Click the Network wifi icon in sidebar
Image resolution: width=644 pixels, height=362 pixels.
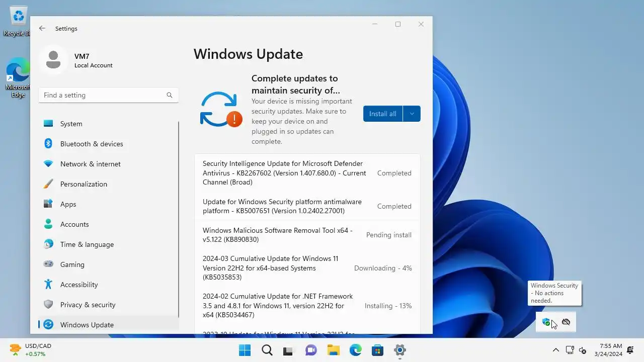pyautogui.click(x=48, y=164)
